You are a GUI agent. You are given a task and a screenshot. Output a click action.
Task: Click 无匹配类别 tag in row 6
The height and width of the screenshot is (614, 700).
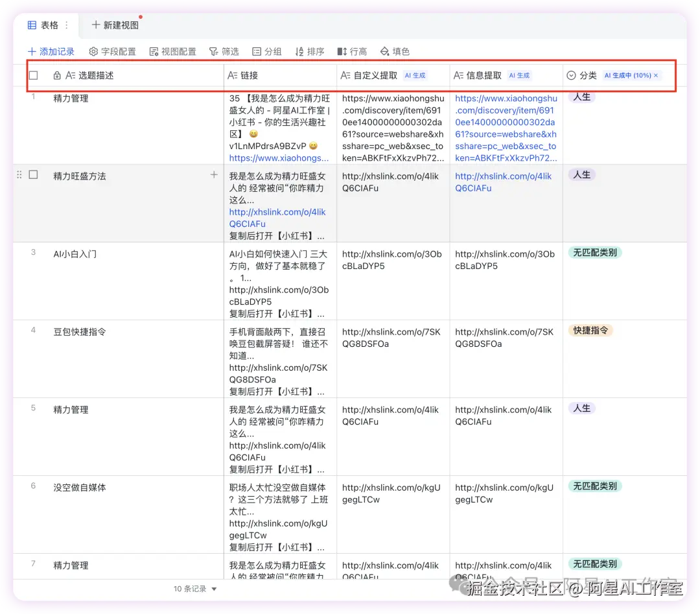pos(594,486)
